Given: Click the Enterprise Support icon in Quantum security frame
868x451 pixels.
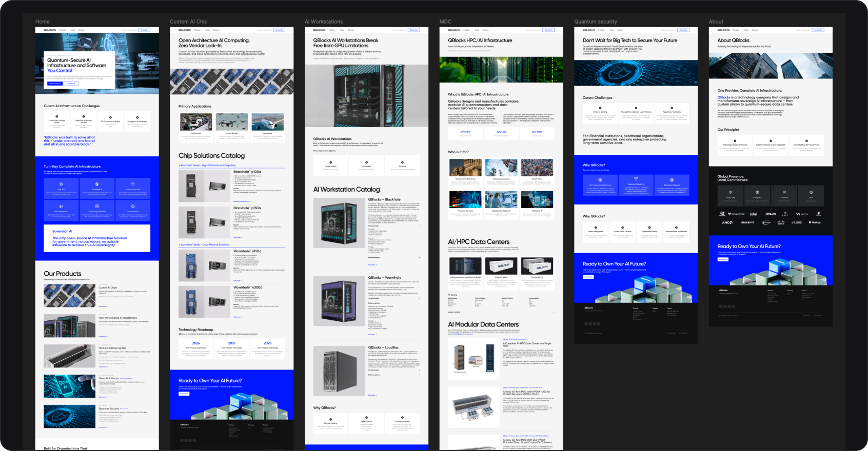Looking at the screenshot, I should [x=672, y=180].
